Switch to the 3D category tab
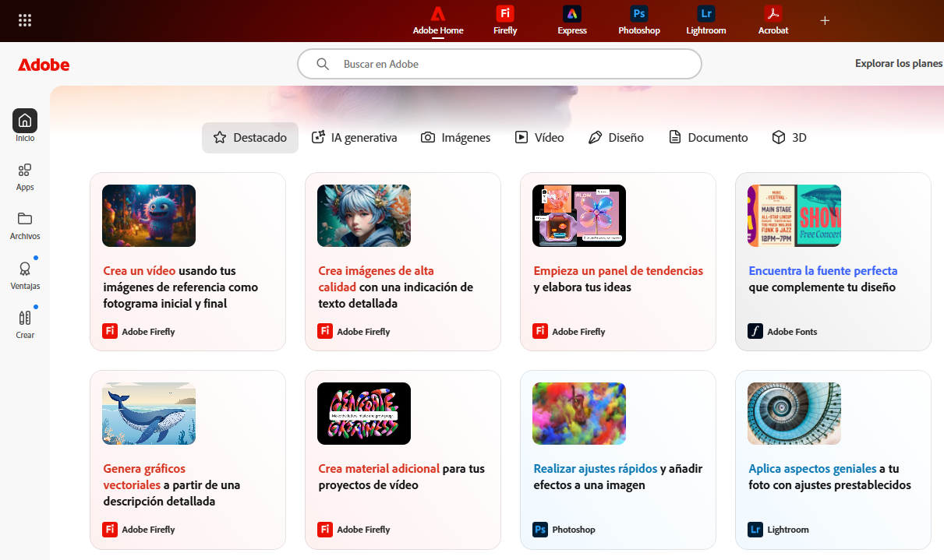 [x=789, y=138]
